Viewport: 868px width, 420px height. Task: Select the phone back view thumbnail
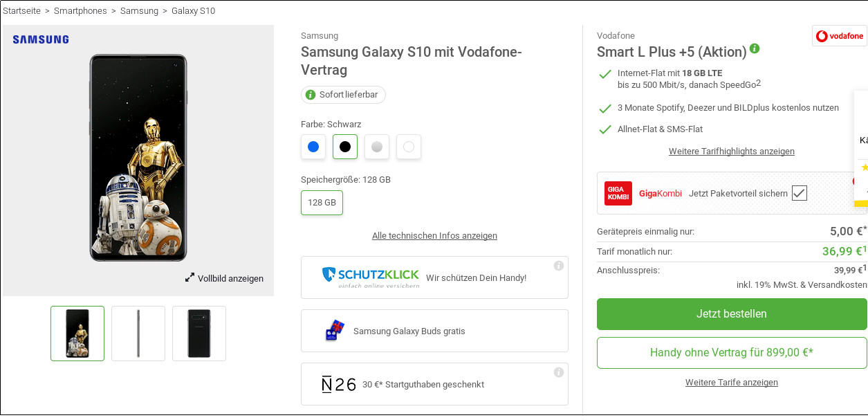pos(199,334)
